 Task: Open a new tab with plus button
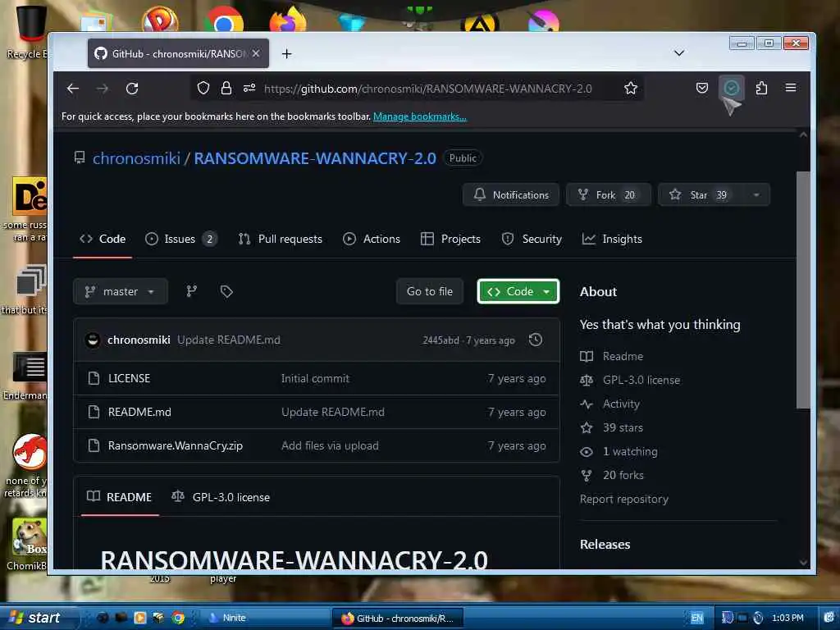coord(286,53)
